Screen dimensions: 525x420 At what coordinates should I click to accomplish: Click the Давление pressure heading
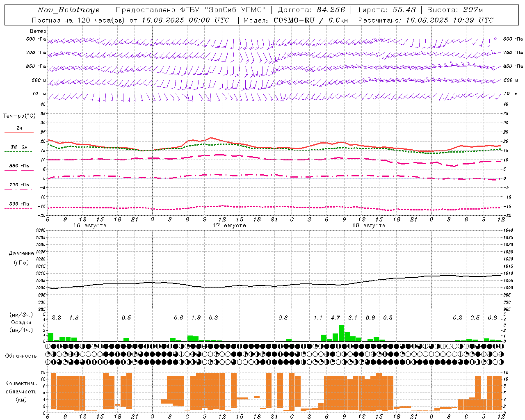point(21,253)
